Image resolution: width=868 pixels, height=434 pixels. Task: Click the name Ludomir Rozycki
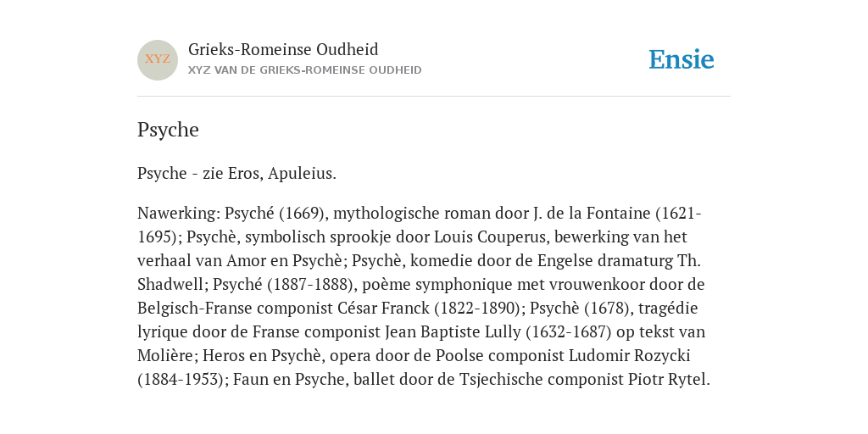click(630, 355)
